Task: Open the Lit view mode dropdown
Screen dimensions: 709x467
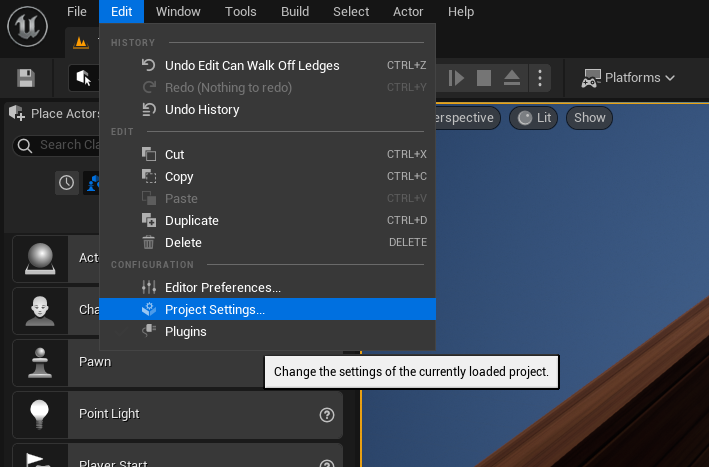Action: [534, 118]
